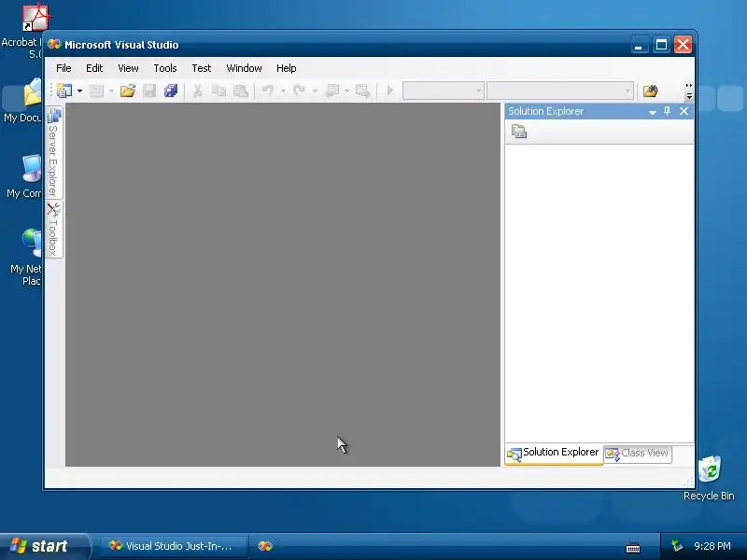Image resolution: width=747 pixels, height=560 pixels.
Task: Open the Edit menu
Action: coord(94,68)
